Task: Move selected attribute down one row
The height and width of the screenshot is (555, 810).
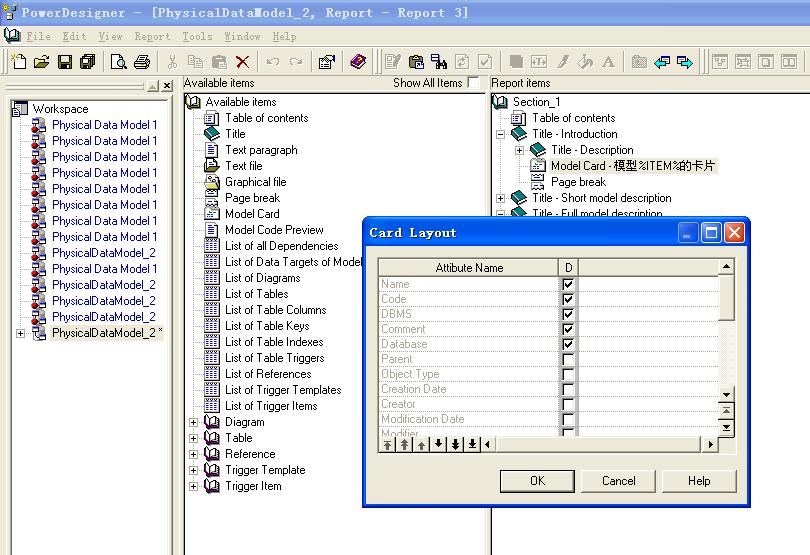Action: click(438, 444)
